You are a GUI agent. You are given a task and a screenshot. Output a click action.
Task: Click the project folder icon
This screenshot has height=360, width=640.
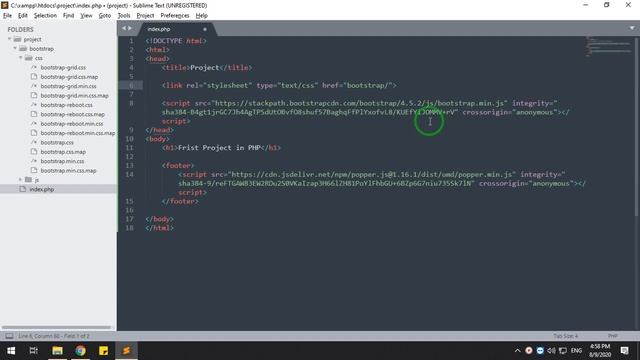tap(17, 39)
